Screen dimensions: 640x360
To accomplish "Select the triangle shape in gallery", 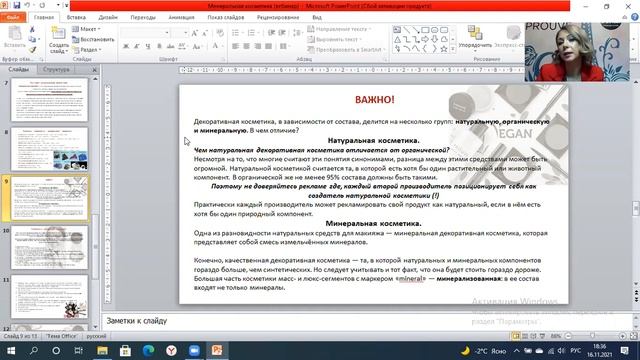I will click(397, 40).
